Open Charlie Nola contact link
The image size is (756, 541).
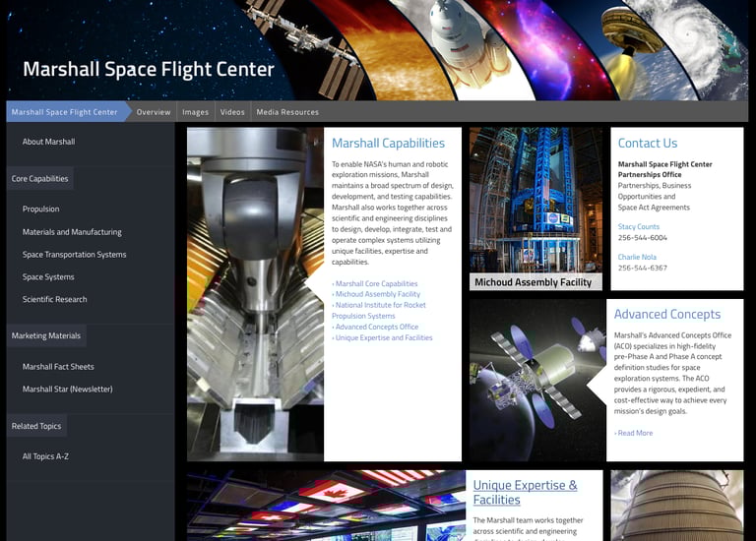point(637,258)
